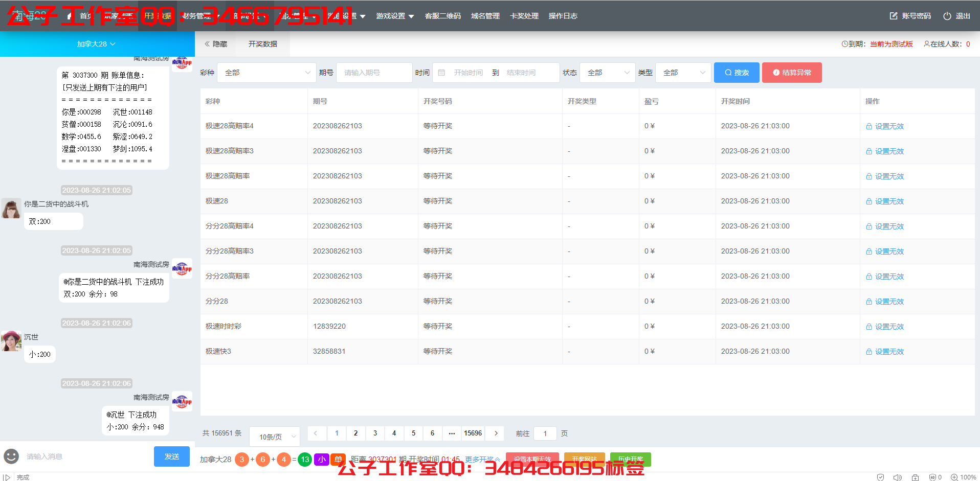Click the pagination ellipsis jump button

452,433
